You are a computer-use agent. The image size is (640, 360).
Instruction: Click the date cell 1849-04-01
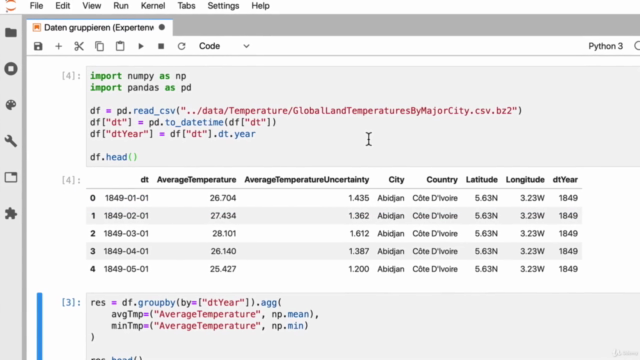126,251
